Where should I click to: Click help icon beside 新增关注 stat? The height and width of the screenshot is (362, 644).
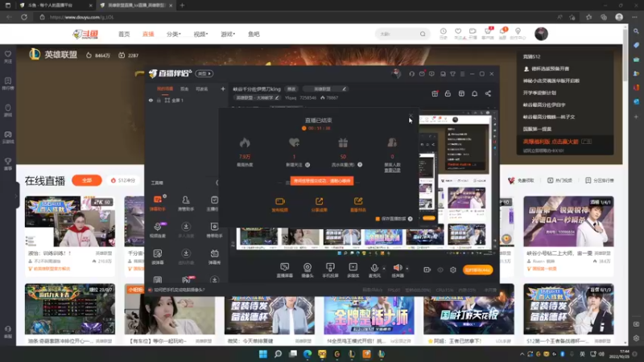click(308, 165)
